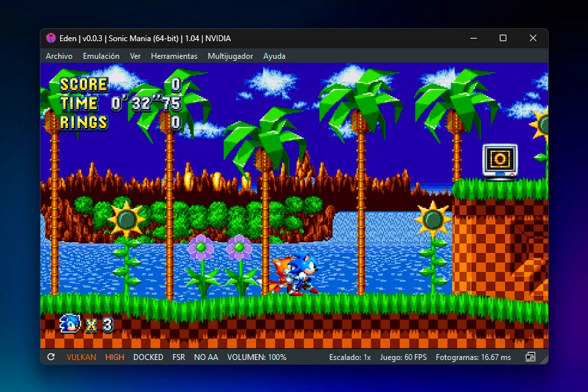Open the Archivo menu
This screenshot has height=392, width=588.
click(59, 56)
